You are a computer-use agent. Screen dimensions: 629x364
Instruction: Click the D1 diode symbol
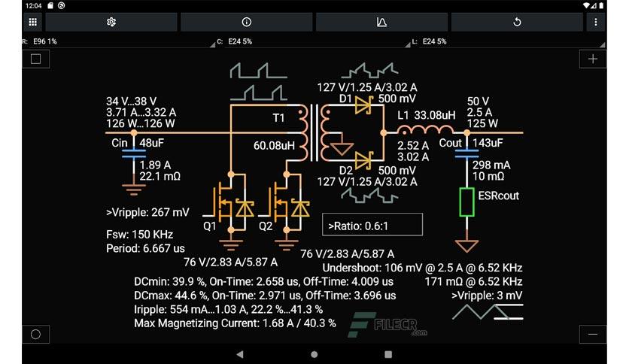click(364, 105)
